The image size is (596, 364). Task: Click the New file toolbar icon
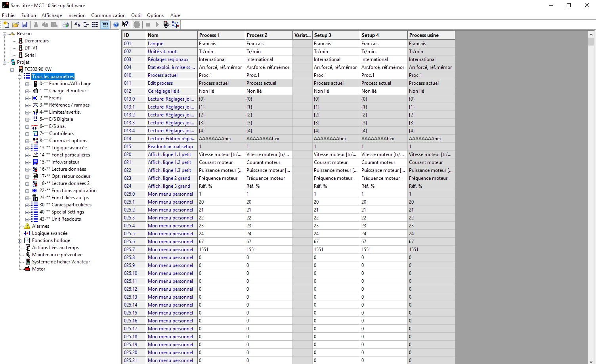[6, 25]
